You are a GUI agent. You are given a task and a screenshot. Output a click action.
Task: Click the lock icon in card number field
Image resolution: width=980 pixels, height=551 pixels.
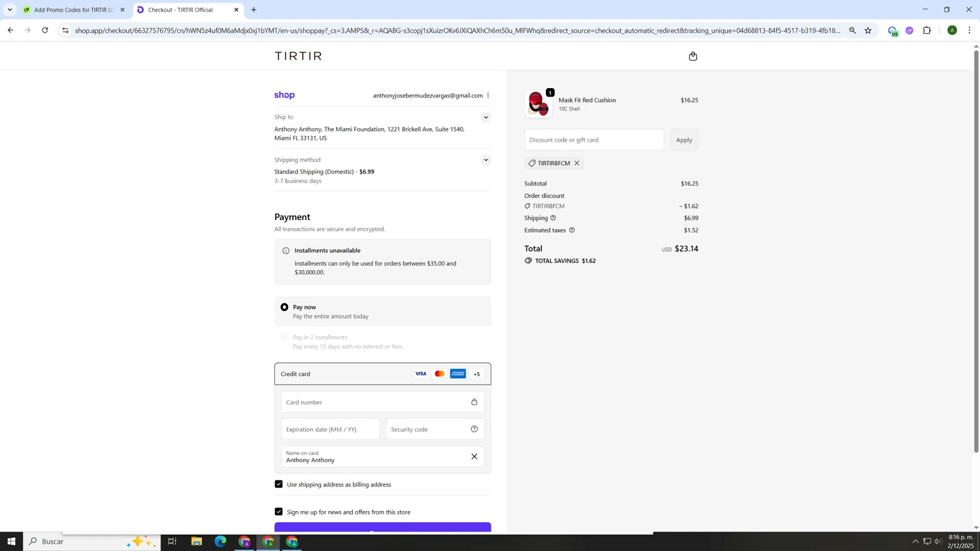coord(474,402)
